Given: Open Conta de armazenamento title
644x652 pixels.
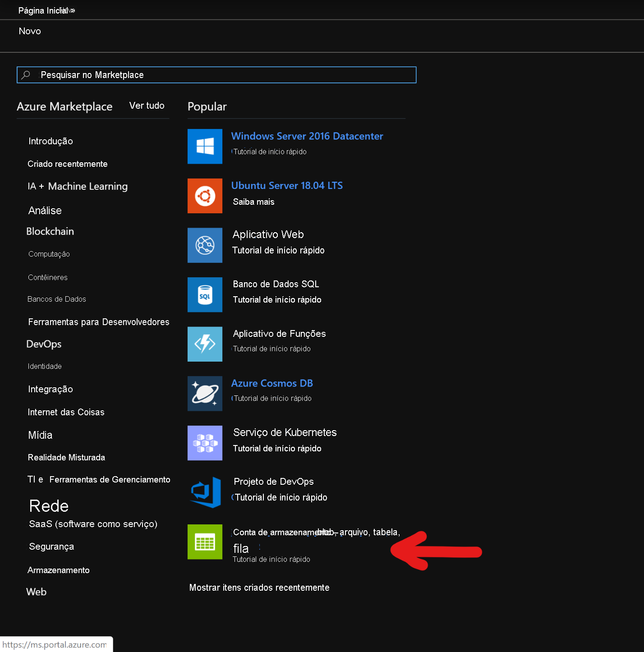Looking at the screenshot, I should 316,540.
